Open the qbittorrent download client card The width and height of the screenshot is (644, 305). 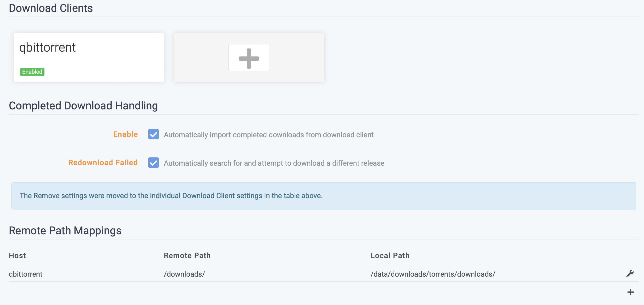pyautogui.click(x=89, y=58)
